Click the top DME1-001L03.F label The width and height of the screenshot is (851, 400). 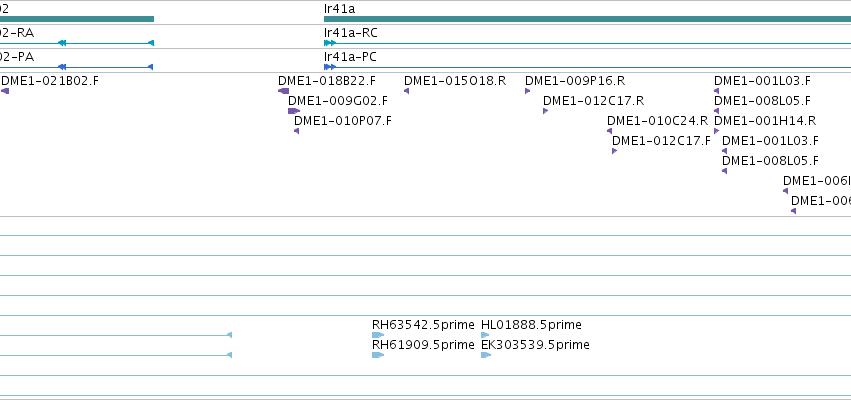click(x=762, y=81)
